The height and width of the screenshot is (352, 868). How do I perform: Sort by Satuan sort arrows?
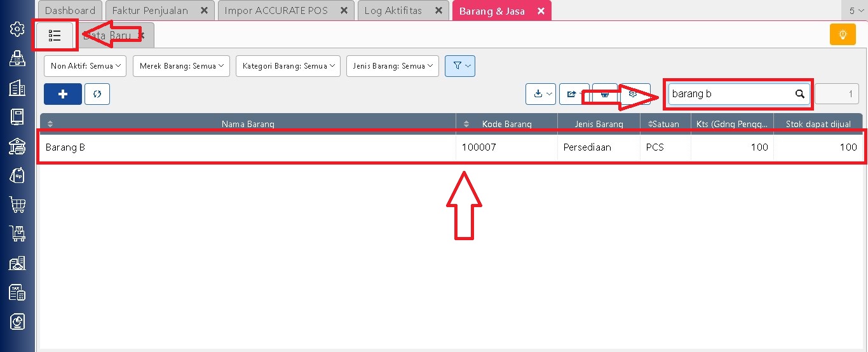tap(651, 124)
